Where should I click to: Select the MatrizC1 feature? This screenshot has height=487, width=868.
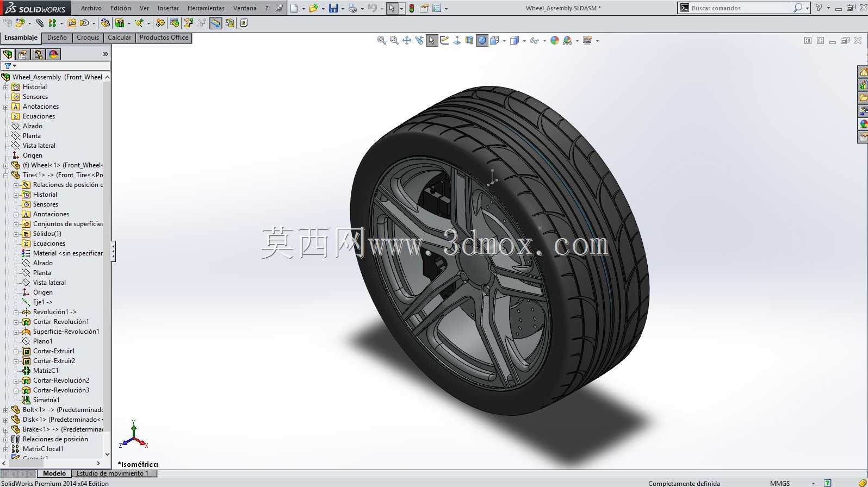pyautogui.click(x=46, y=371)
